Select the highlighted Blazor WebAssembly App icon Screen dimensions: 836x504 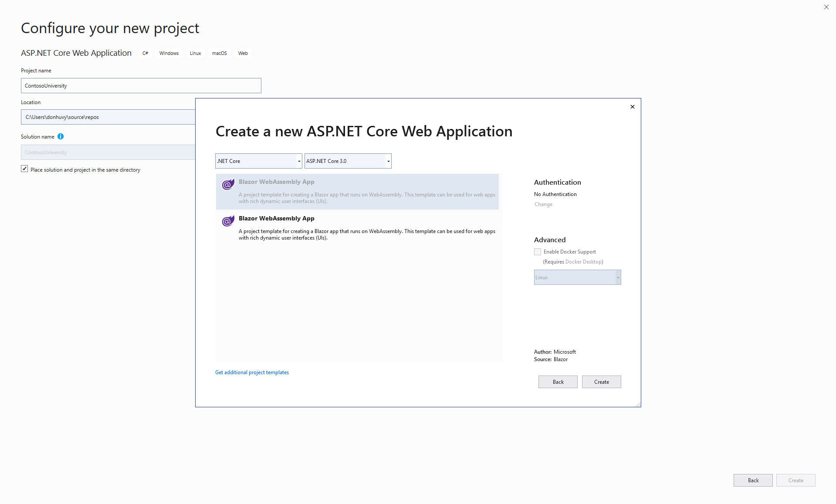coord(227,184)
